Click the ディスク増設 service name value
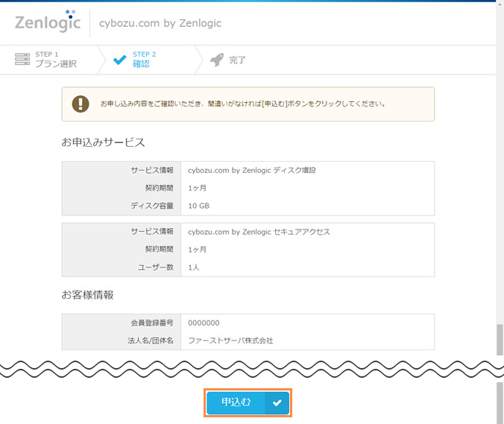 (x=252, y=170)
